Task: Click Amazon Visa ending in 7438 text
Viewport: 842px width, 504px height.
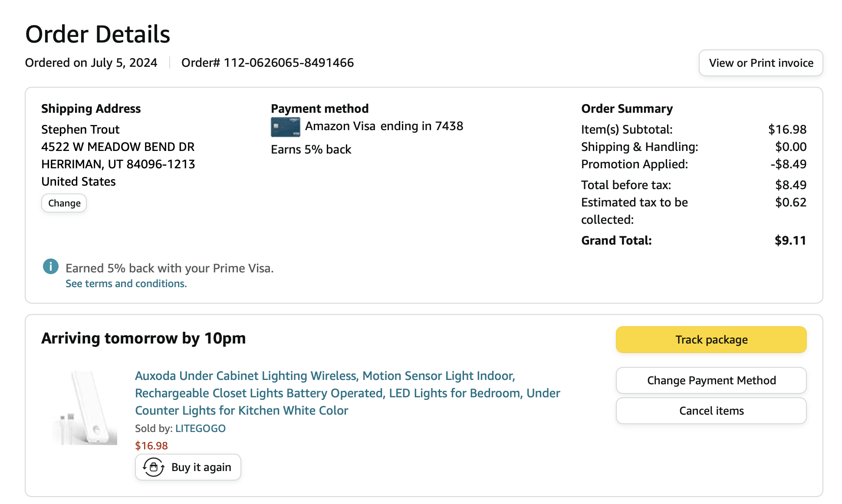Action: click(x=384, y=126)
